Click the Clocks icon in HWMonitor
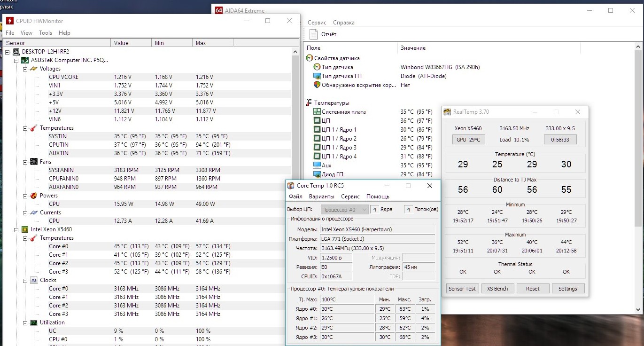 coord(34,280)
